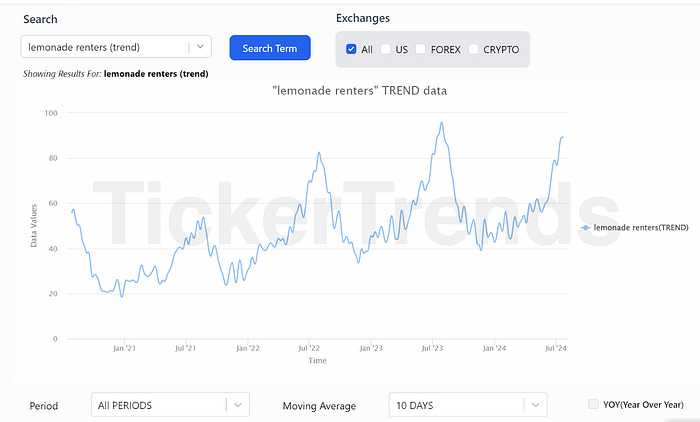Image resolution: width=700 pixels, height=422 pixels.
Task: Check the CRYPTO exchange checkbox
Action: (x=473, y=49)
